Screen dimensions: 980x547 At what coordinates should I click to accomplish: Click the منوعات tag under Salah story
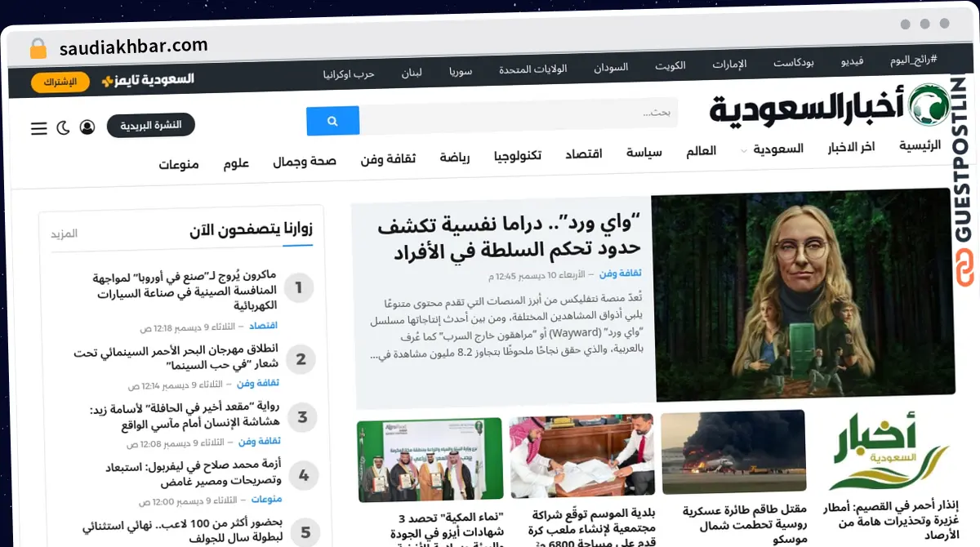[266, 499]
